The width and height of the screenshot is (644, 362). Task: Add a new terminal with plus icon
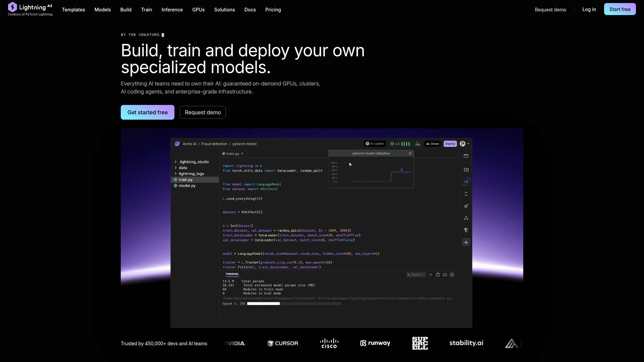[x=431, y=275]
